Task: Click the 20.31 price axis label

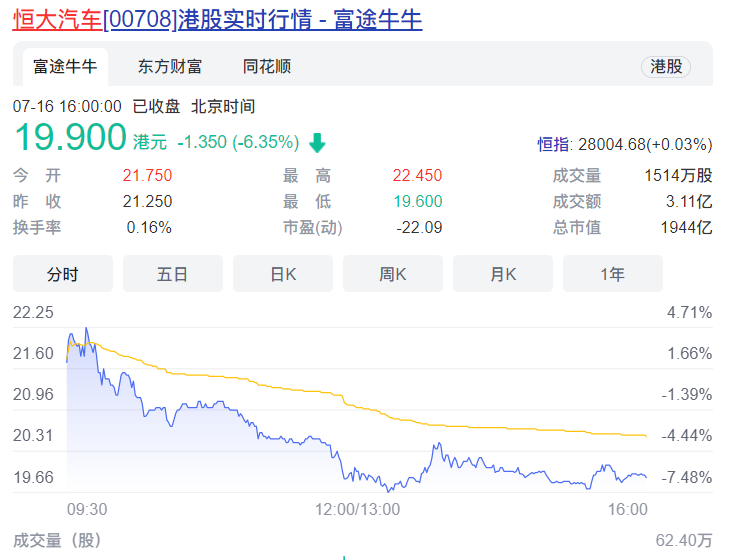Action: tap(33, 435)
